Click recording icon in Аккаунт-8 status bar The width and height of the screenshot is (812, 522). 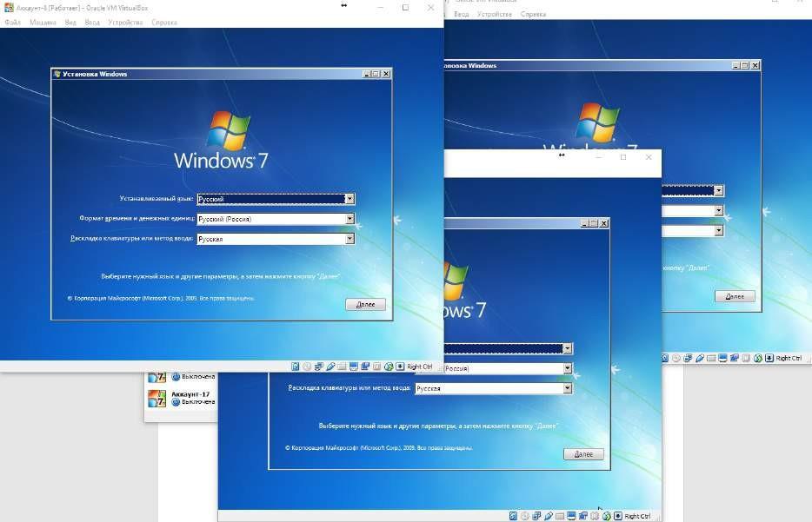(365, 367)
